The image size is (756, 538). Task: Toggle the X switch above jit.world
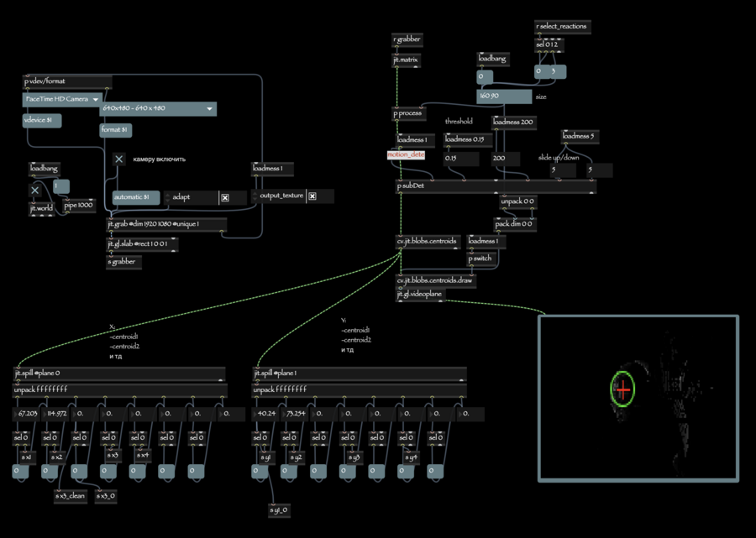[x=34, y=191]
